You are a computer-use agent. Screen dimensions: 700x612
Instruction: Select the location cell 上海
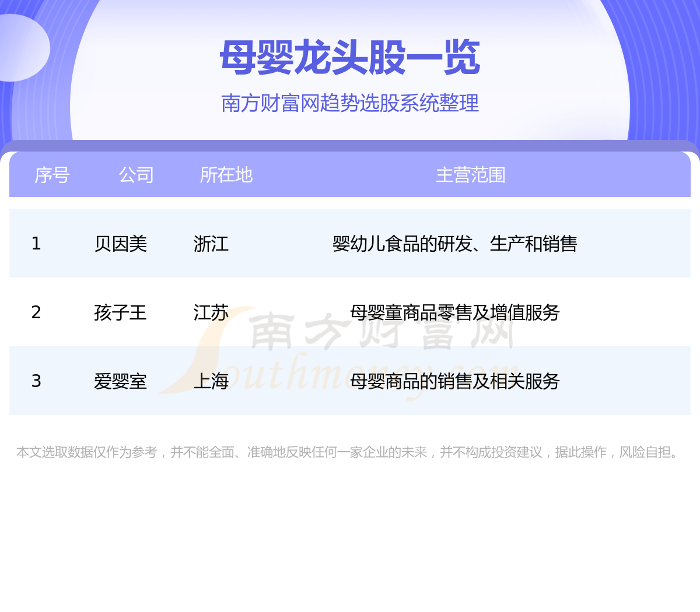click(211, 381)
